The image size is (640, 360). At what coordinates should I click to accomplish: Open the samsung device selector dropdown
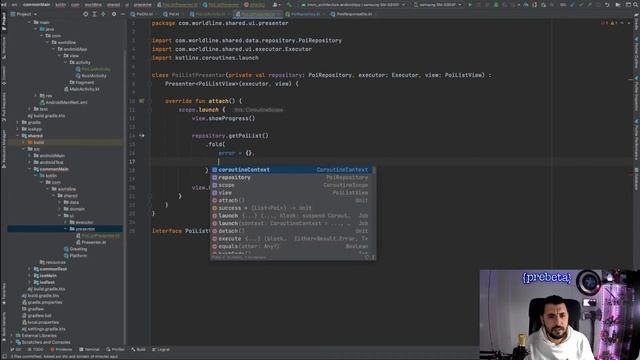tap(438, 4)
